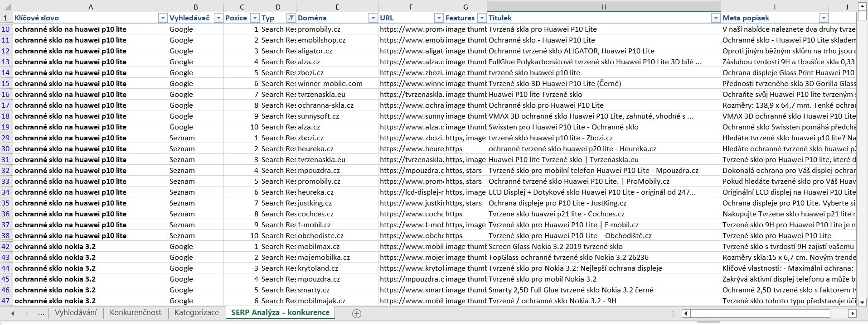Select column H header
This screenshot has height=325, width=868.
pos(603,7)
